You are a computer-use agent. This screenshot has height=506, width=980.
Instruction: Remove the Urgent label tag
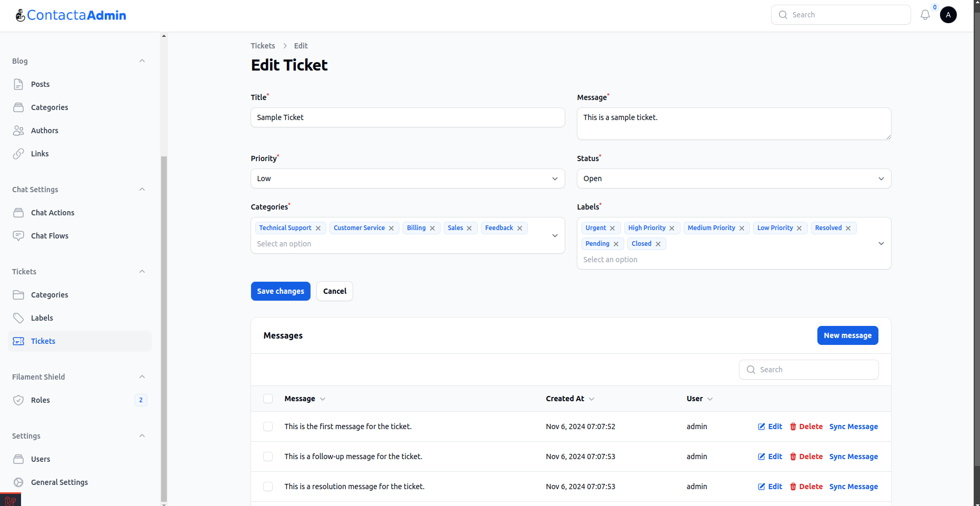[612, 228]
